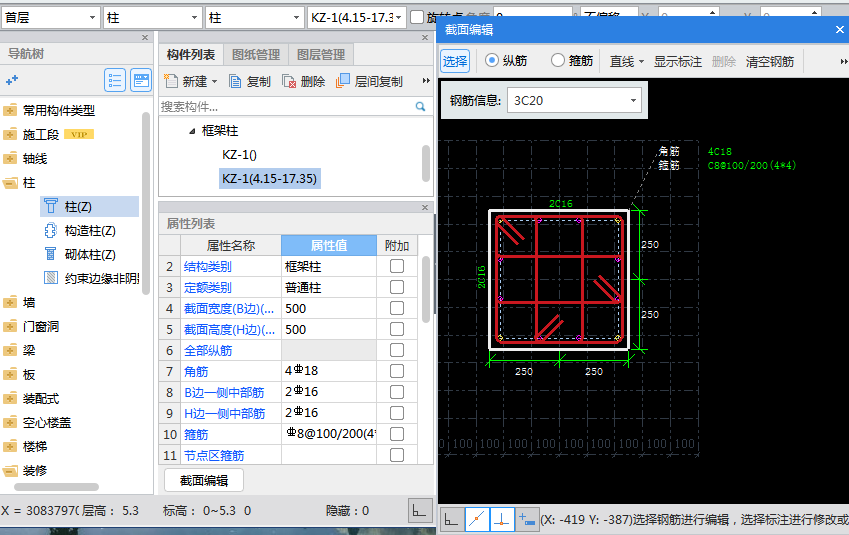Viewport: 849px width, 535px height.
Task: Click 显示标注 in section editor toolbar
Action: pyautogui.click(x=677, y=61)
